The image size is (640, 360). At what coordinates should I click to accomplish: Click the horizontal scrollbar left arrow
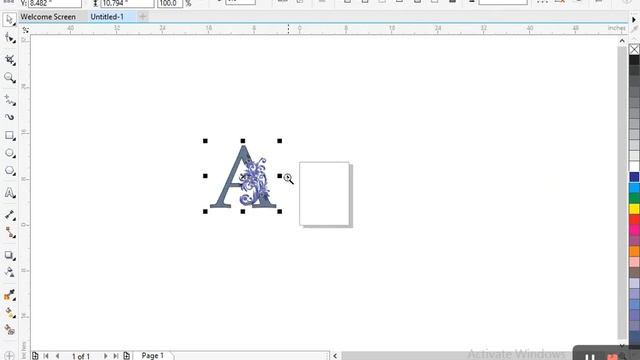(335, 356)
